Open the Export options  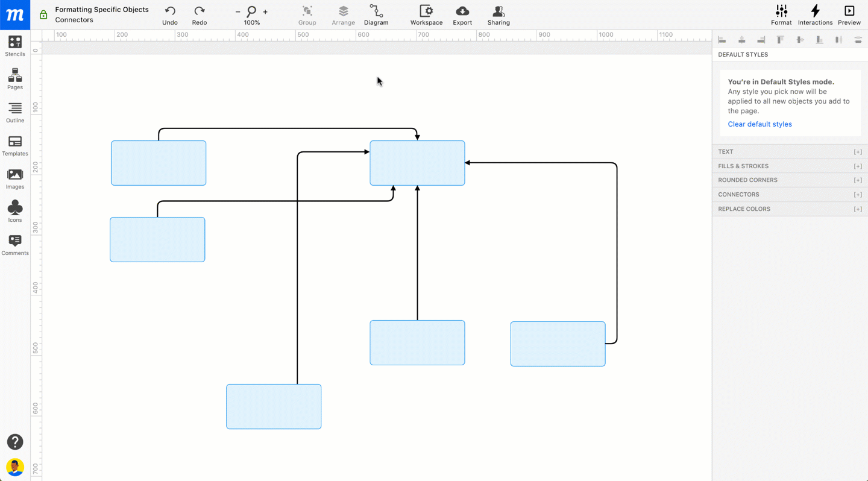click(462, 14)
